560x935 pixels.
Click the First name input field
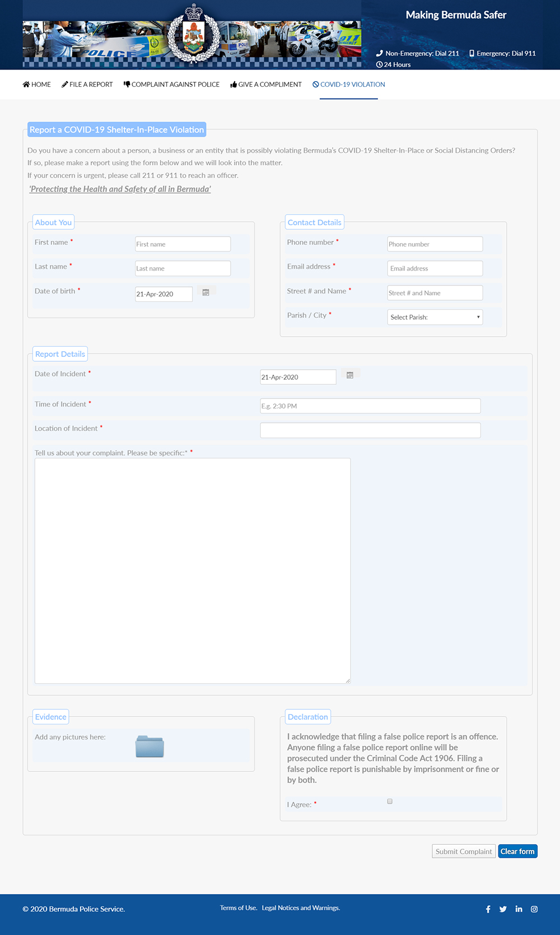click(x=183, y=244)
